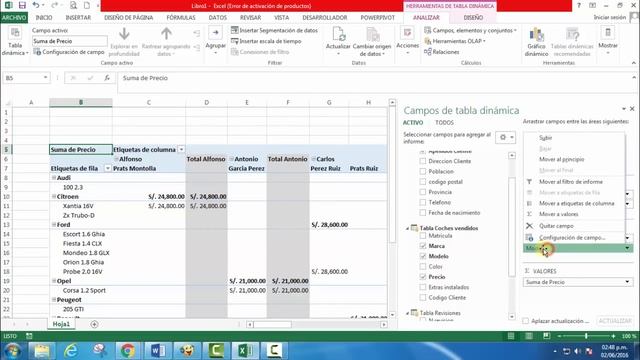
Task: Select cell Suma de Precio in B5
Action: tap(81, 149)
